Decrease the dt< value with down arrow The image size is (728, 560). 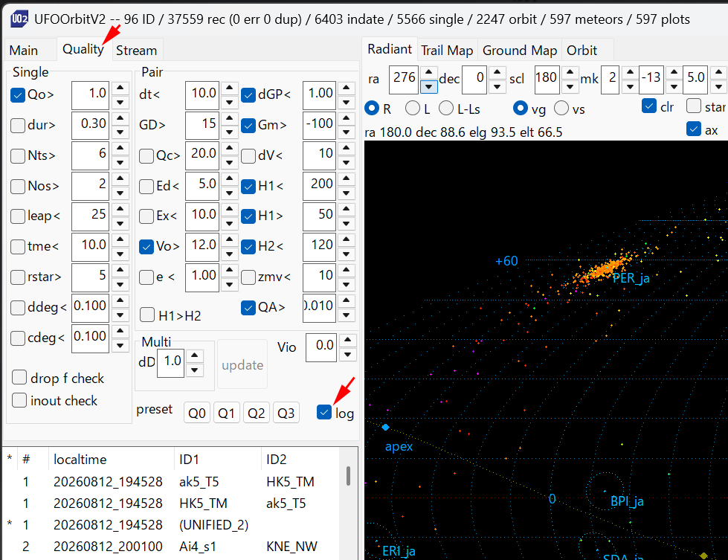(x=229, y=103)
